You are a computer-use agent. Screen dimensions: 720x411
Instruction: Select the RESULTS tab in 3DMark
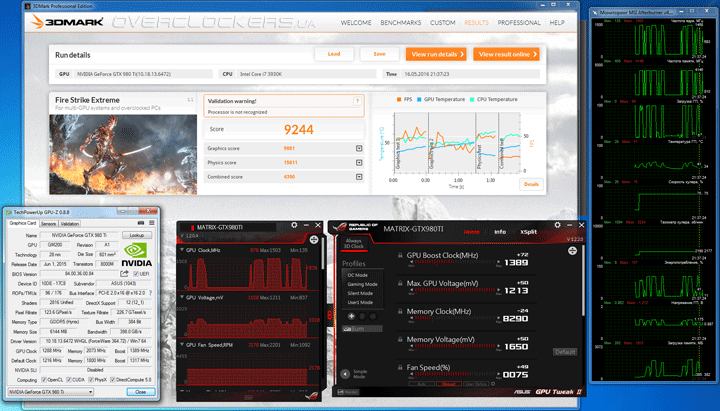[476, 23]
